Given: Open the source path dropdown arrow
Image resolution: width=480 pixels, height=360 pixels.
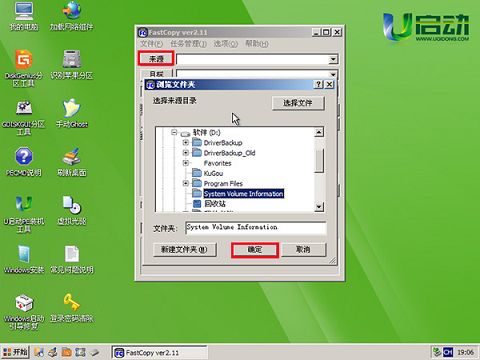Looking at the screenshot, I should (333, 59).
